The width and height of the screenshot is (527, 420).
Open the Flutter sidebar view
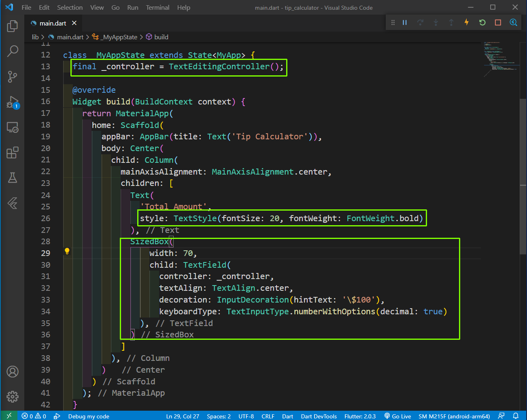pyautogui.click(x=13, y=203)
